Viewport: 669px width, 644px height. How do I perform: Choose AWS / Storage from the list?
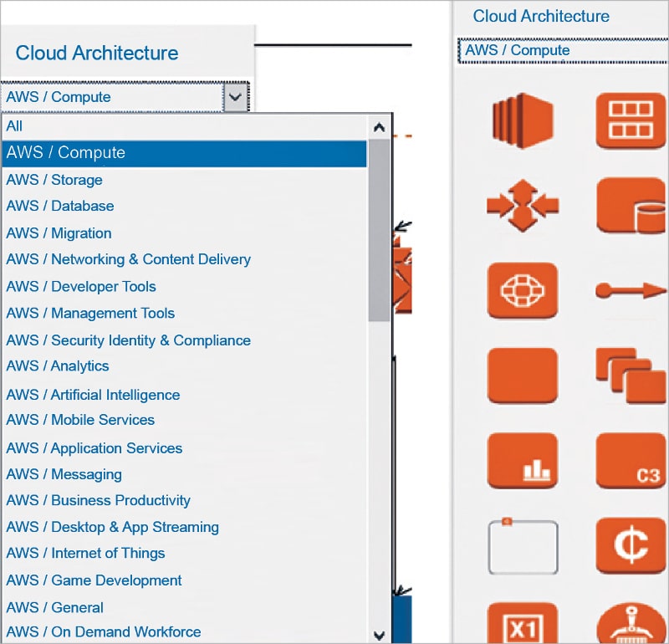(54, 180)
